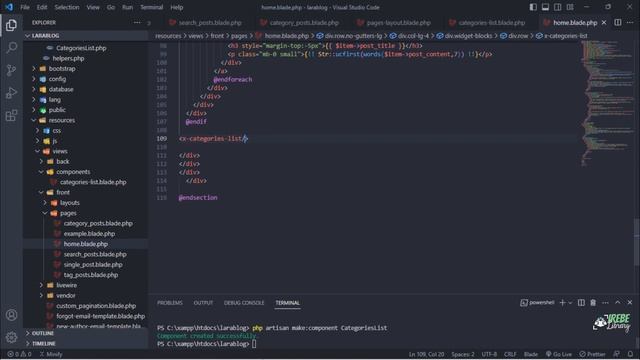
Task: Click the Blade language mode indicator
Action: [x=531, y=354]
